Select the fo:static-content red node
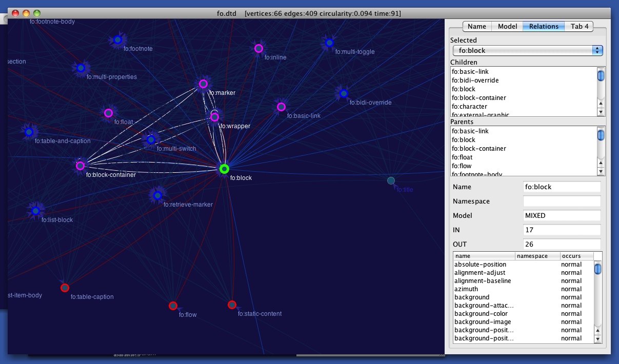The height and width of the screenshot is (364, 619). pos(232,305)
